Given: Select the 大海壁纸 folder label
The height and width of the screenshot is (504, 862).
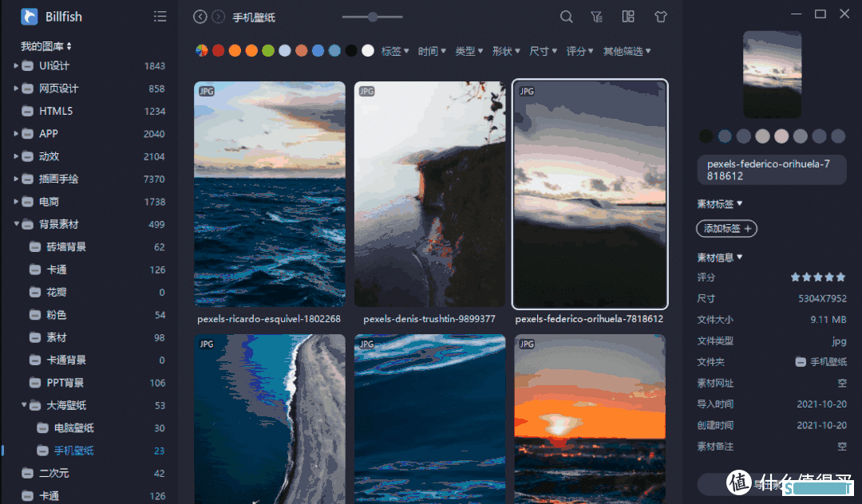Looking at the screenshot, I should [66, 405].
